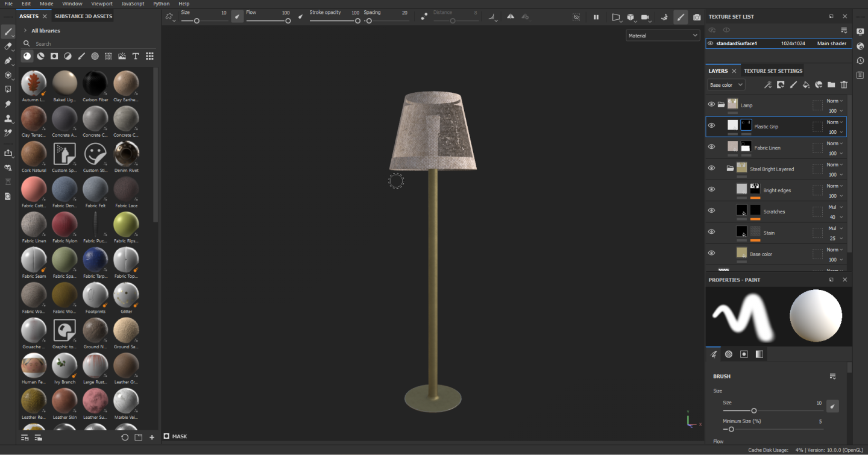The image size is (868, 455).
Task: Filter assets by Fonts T icon
Action: 136,56
